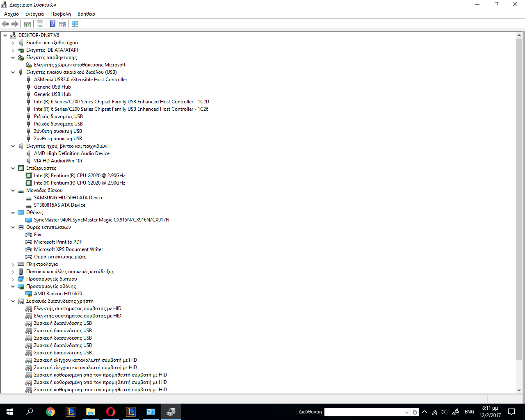This screenshot has width=525, height=420.
Task: Toggle the show/hide action pane toolbar icon
Action: [62, 24]
